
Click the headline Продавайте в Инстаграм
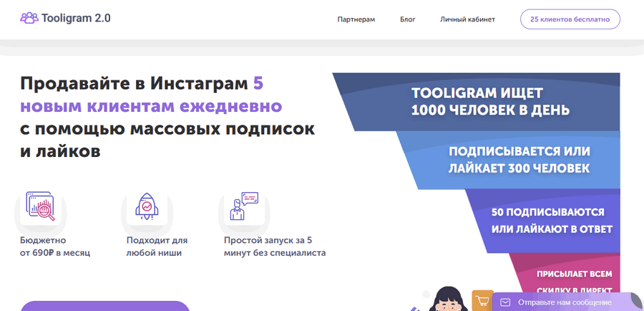(x=135, y=84)
